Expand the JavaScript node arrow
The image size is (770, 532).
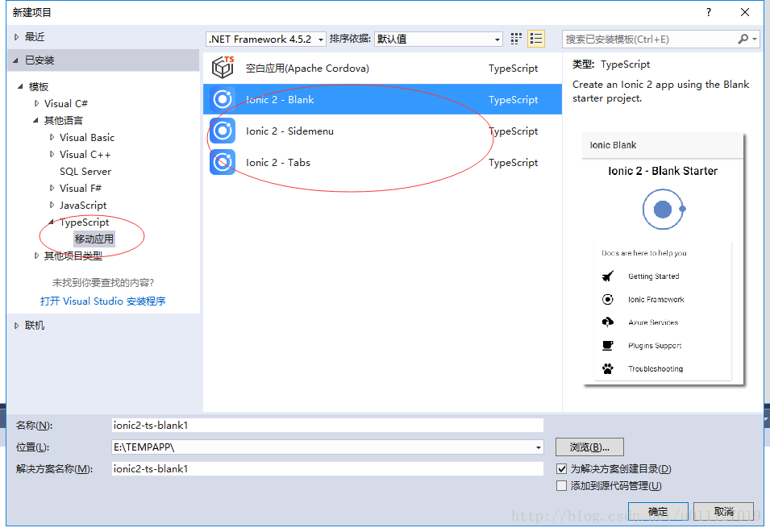[x=52, y=206]
